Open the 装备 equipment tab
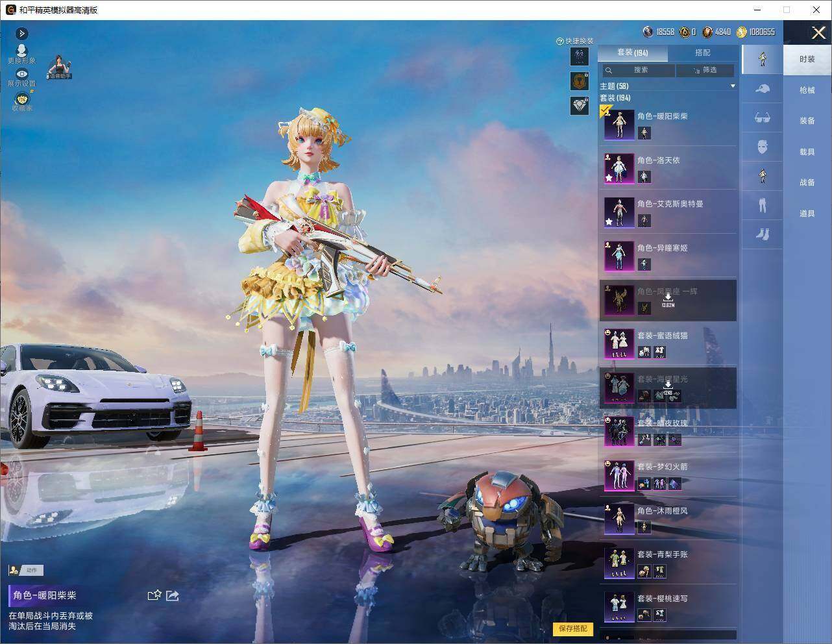Viewport: 832px width, 644px height. 807,121
